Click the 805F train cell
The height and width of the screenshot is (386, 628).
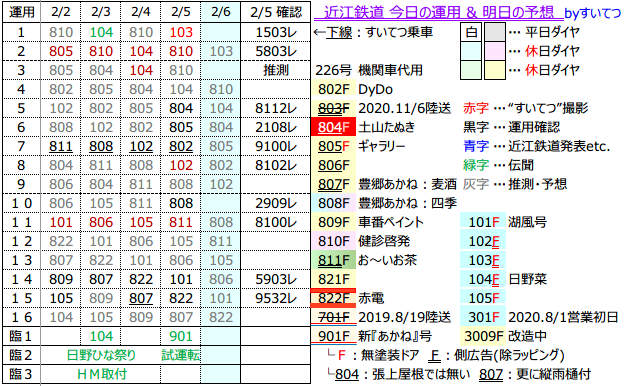[334, 147]
